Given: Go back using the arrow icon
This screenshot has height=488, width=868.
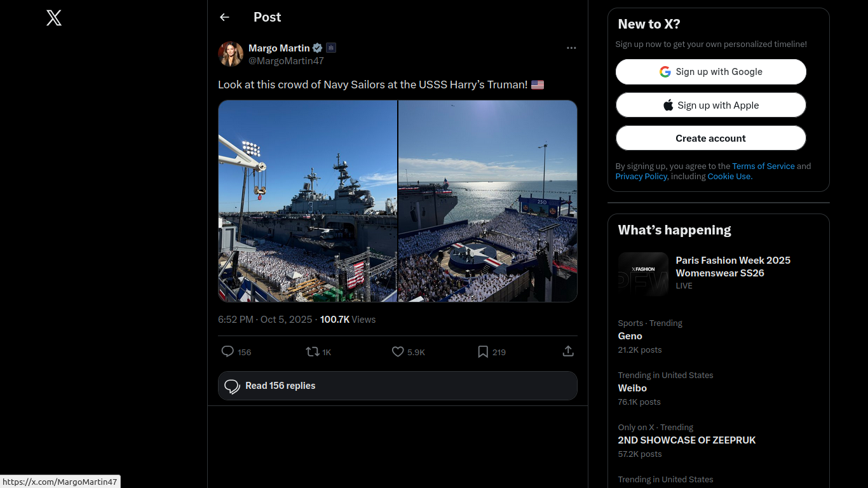Looking at the screenshot, I should pos(224,17).
